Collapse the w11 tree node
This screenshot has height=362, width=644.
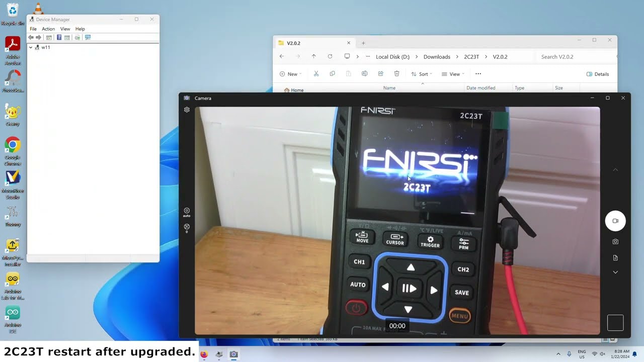pos(31,47)
